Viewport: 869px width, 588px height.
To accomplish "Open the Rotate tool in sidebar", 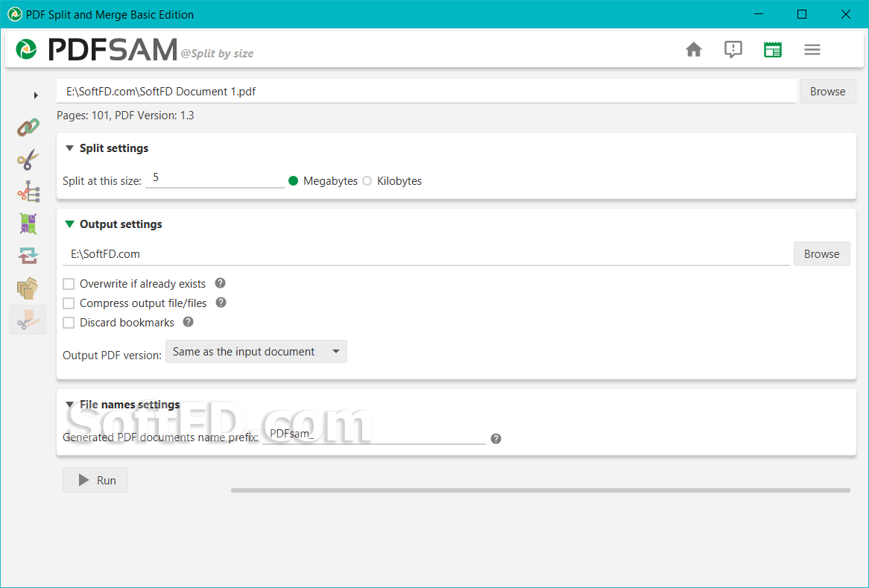I will [x=28, y=256].
